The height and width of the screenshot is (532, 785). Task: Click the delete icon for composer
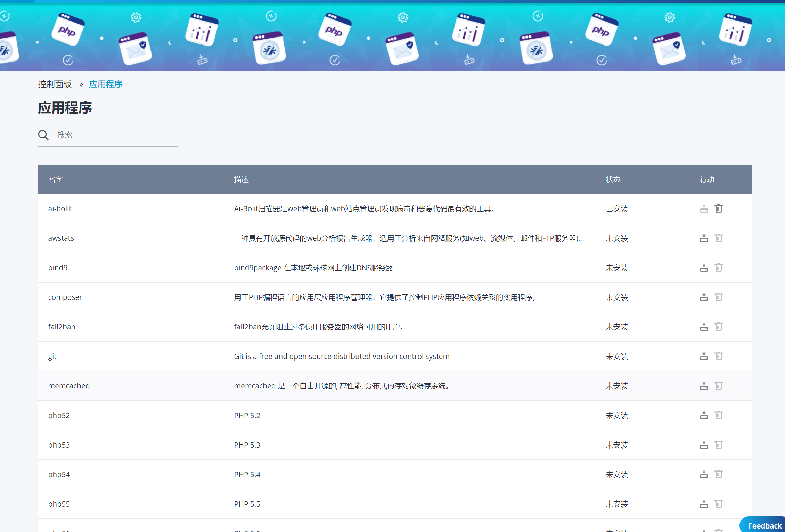(x=718, y=297)
